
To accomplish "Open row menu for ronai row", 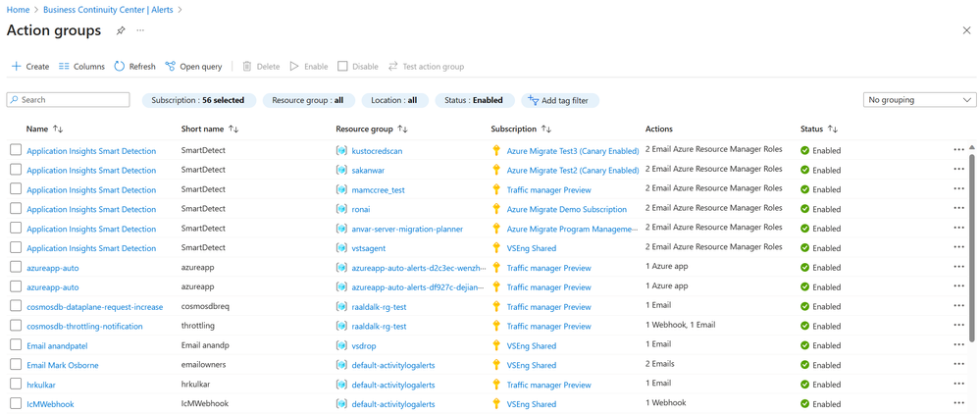I will pyautogui.click(x=958, y=208).
